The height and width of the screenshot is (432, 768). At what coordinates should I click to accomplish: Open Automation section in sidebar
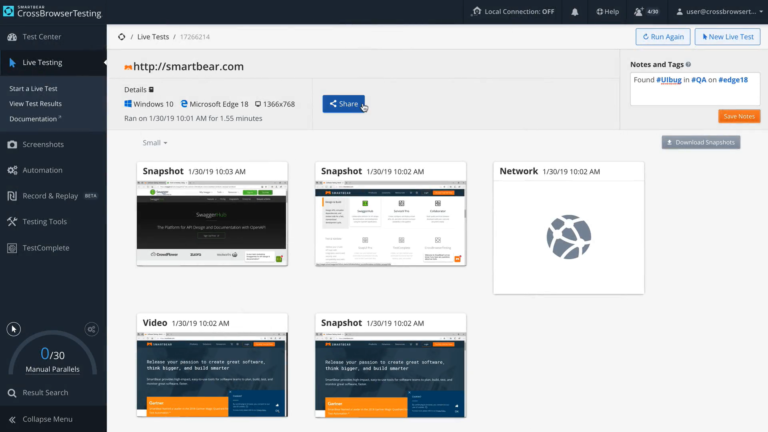pyautogui.click(x=42, y=170)
